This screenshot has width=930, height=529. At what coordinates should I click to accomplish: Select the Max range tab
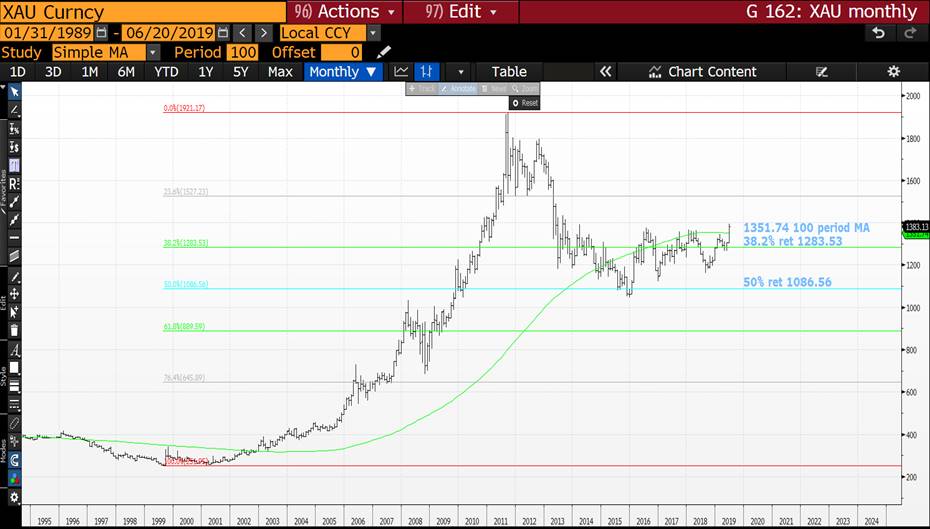(x=280, y=72)
